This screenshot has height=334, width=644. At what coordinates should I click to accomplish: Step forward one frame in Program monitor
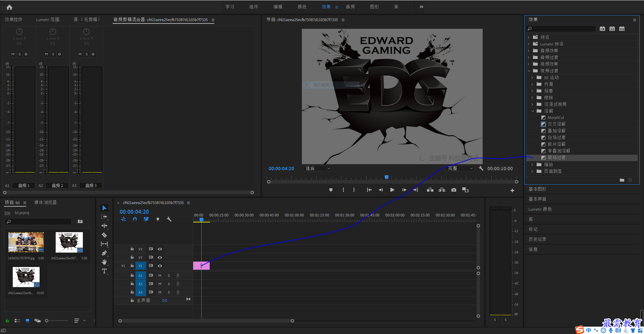click(404, 190)
